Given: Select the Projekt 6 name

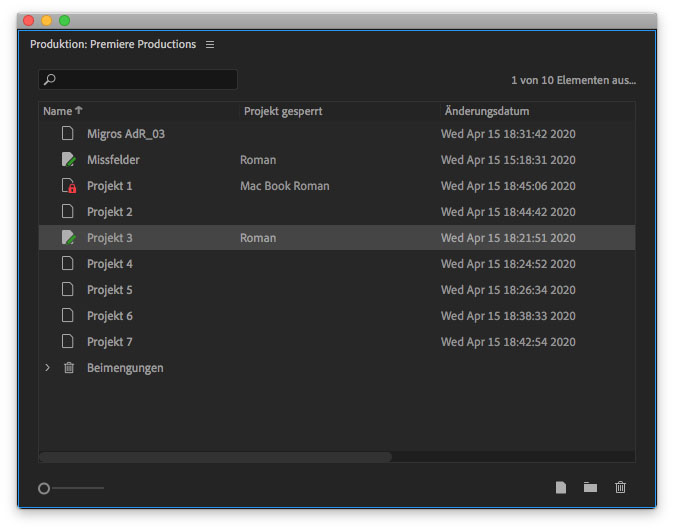Looking at the screenshot, I should point(110,316).
